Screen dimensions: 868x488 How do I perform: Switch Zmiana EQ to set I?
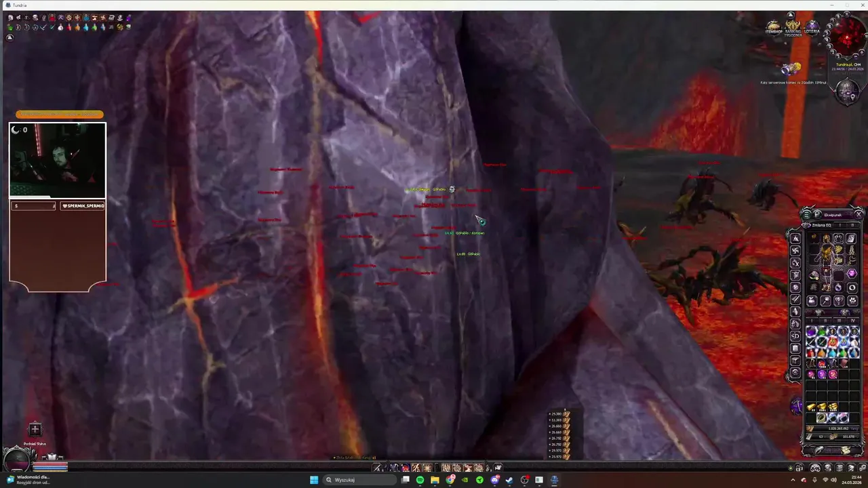click(x=840, y=225)
